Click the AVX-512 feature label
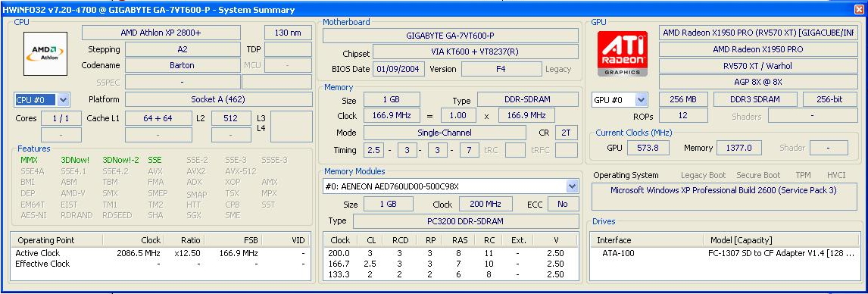This screenshot has height=294, width=868. tap(240, 171)
